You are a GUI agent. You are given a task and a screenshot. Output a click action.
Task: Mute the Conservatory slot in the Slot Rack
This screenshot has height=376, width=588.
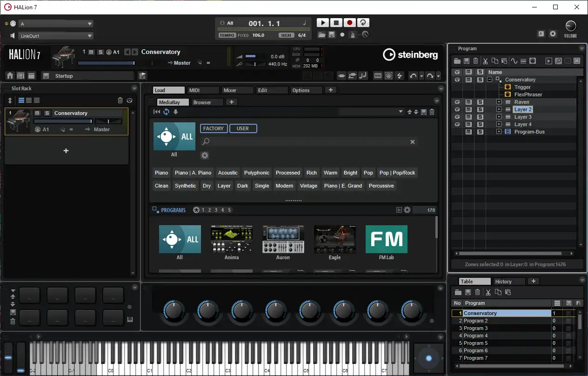(x=37, y=113)
